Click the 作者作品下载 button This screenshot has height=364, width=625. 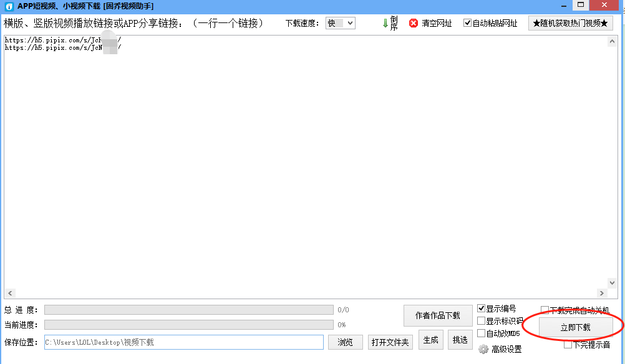tap(438, 315)
